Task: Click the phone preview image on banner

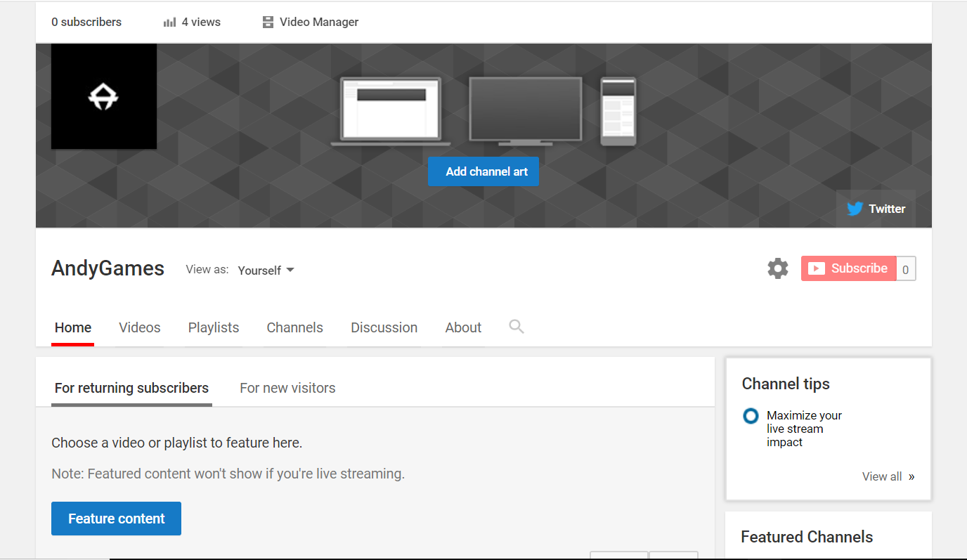Action: [618, 111]
